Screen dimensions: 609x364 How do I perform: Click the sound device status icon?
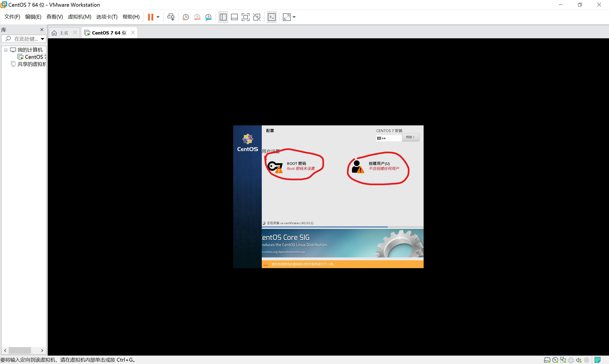[x=579, y=360]
